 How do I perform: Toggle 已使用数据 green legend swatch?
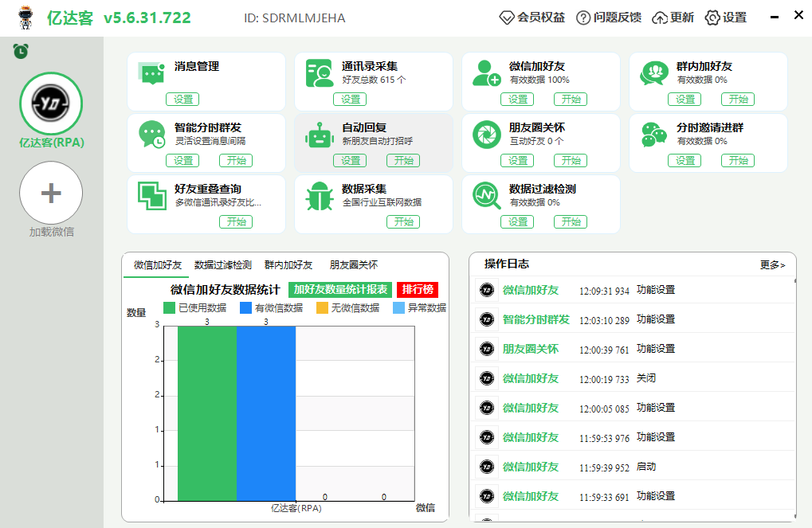[169, 308]
